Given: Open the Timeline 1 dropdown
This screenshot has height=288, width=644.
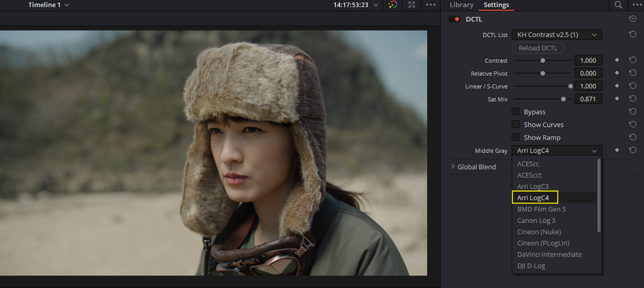Looking at the screenshot, I should [x=49, y=5].
